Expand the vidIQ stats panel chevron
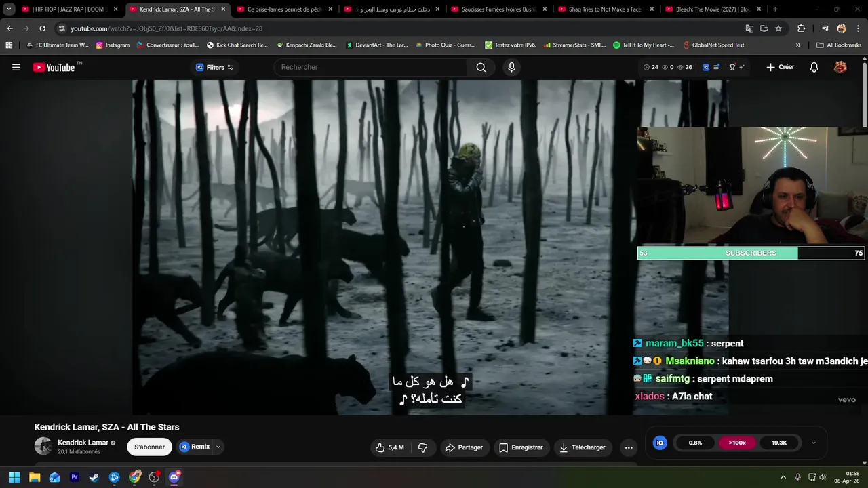The width and height of the screenshot is (868, 488). (814, 443)
